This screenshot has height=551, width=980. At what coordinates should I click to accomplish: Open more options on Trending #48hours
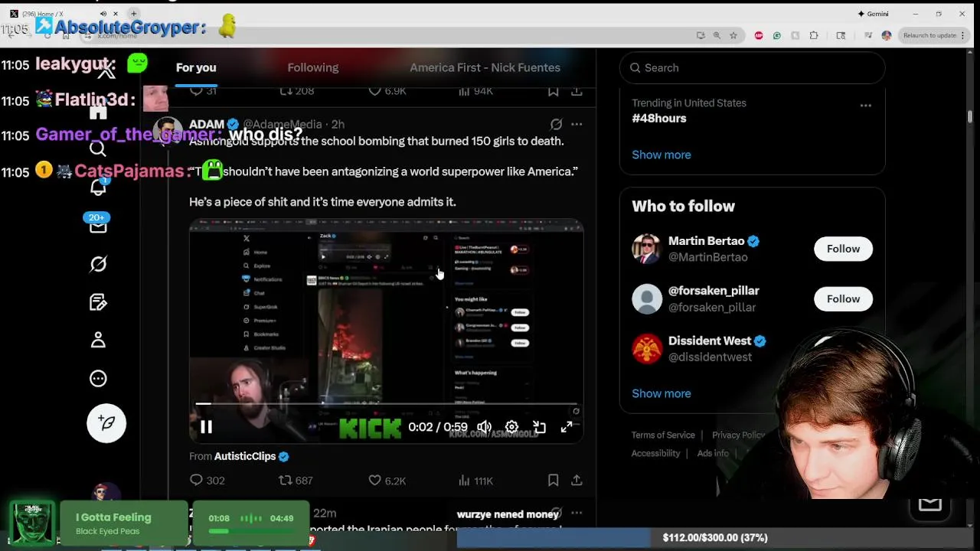866,106
